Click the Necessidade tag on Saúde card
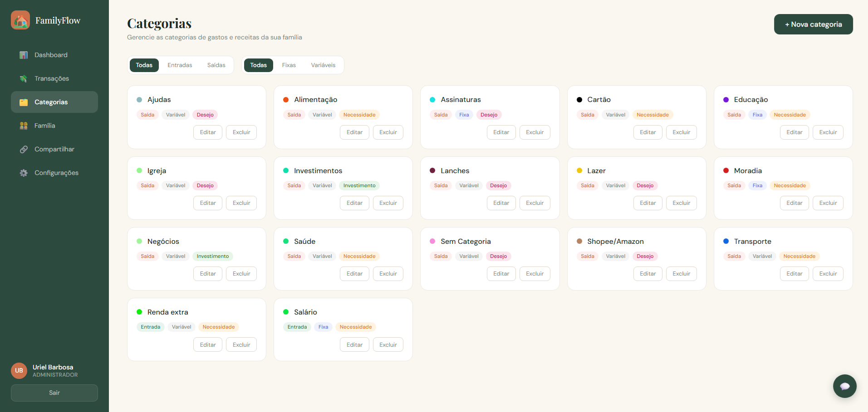Screen dimensions: 868x412 coord(359,256)
